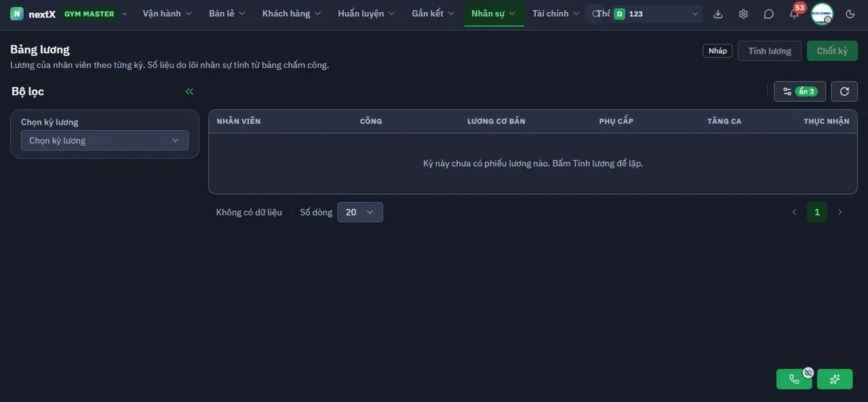Expand the GYM MASTER app switcher
868x402 pixels.
[x=94, y=14]
